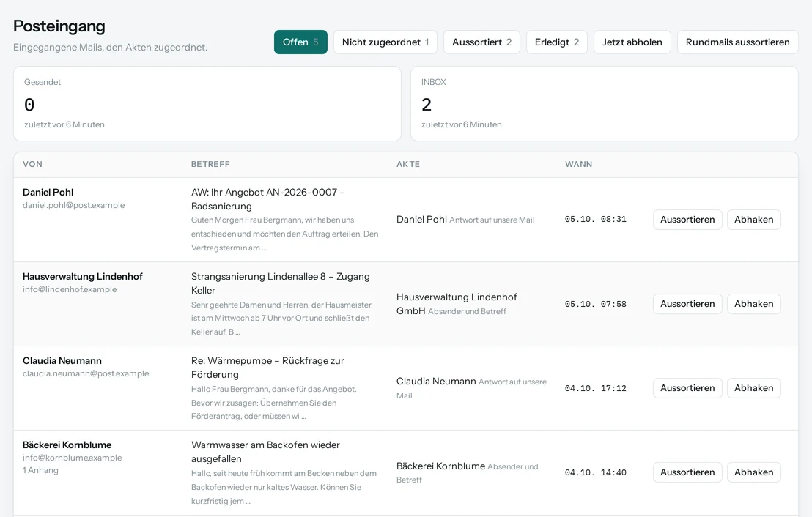Click timestamp 05.10. 07:58
The image size is (812, 517).
tap(596, 304)
